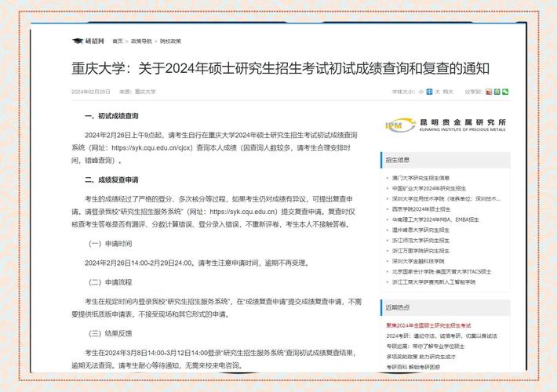Set font size to 中 (medium)
The image size is (557, 392).
pos(429,92)
